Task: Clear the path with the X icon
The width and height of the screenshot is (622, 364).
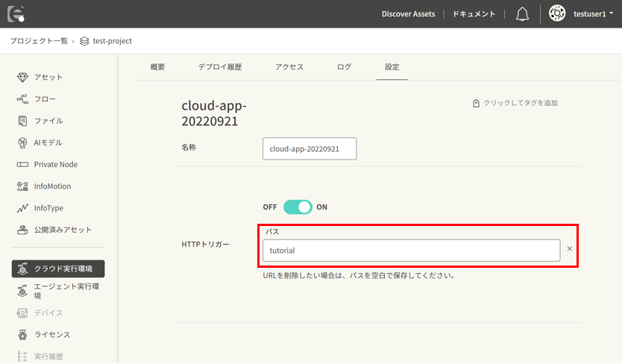Action: coord(570,248)
